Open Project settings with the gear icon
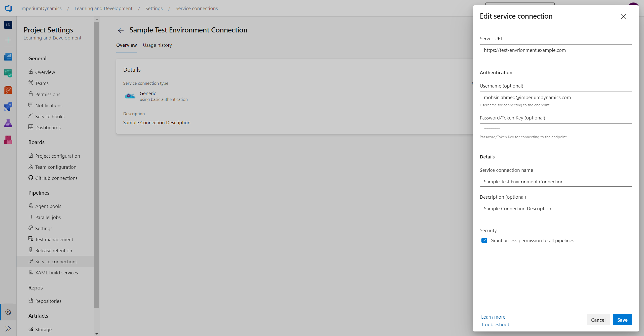644x336 pixels. [x=8, y=312]
